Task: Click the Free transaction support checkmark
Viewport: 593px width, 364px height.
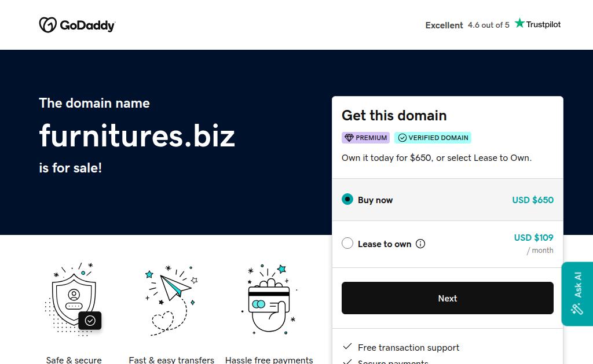Action: [347, 347]
